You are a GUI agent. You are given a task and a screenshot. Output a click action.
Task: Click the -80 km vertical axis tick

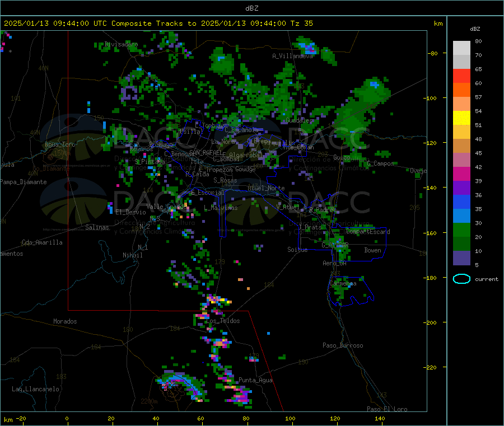coord(433,53)
